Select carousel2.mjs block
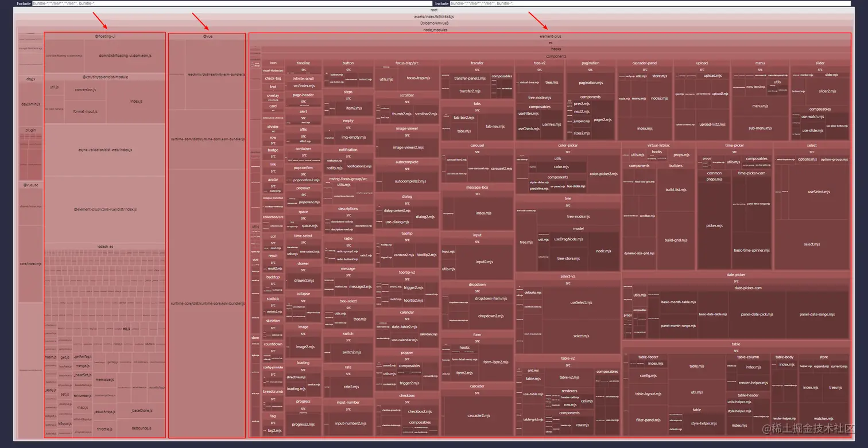This screenshot has width=868, height=448. pos(501,169)
